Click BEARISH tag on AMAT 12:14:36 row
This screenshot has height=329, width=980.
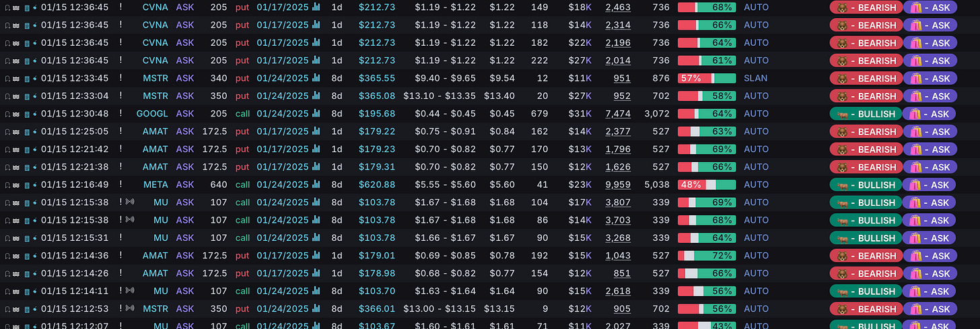866,256
